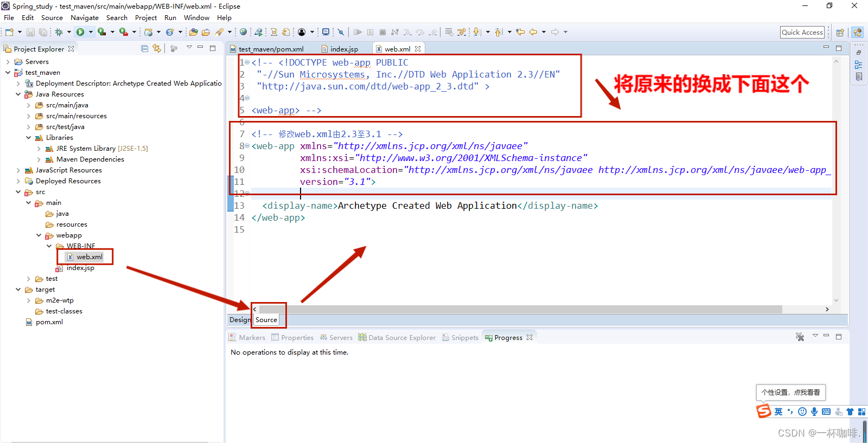Click the New Servlet icon

(170, 32)
